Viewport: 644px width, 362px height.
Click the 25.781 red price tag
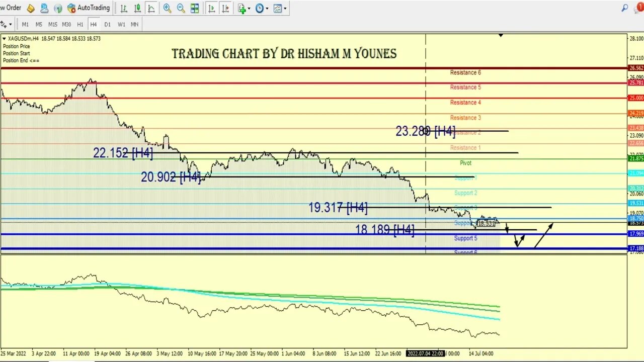pos(636,83)
